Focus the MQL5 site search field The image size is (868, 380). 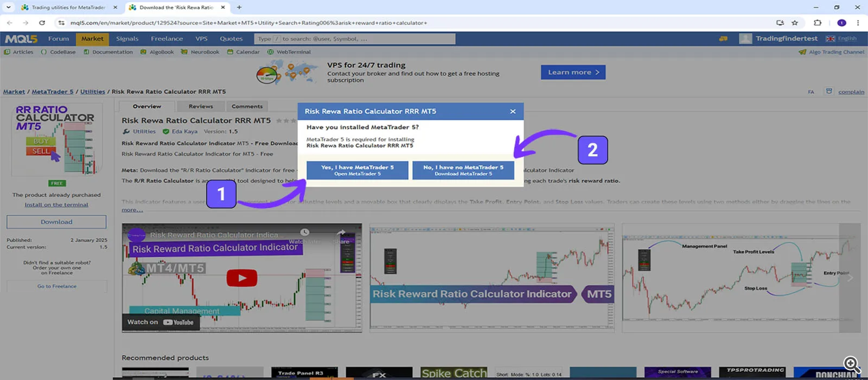pos(355,39)
